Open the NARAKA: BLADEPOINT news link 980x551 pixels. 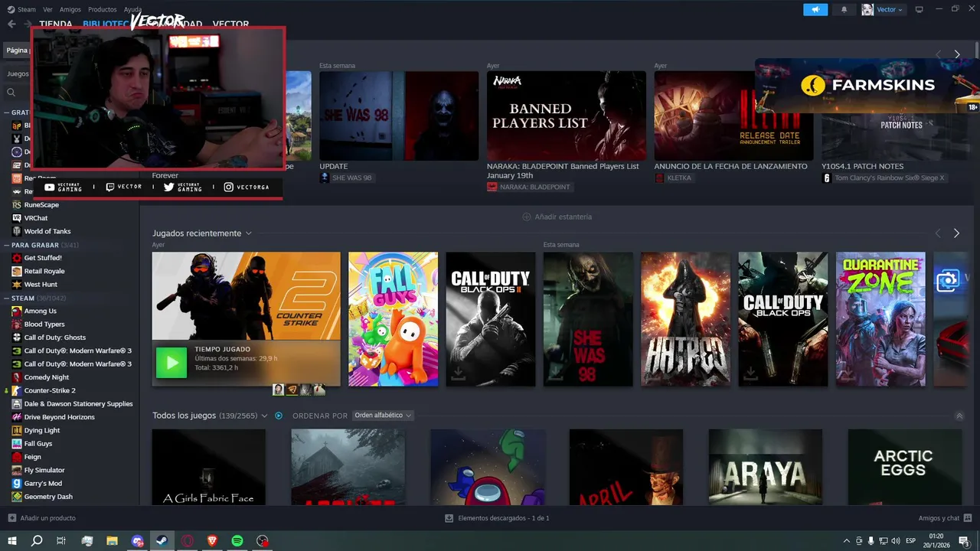(529, 187)
